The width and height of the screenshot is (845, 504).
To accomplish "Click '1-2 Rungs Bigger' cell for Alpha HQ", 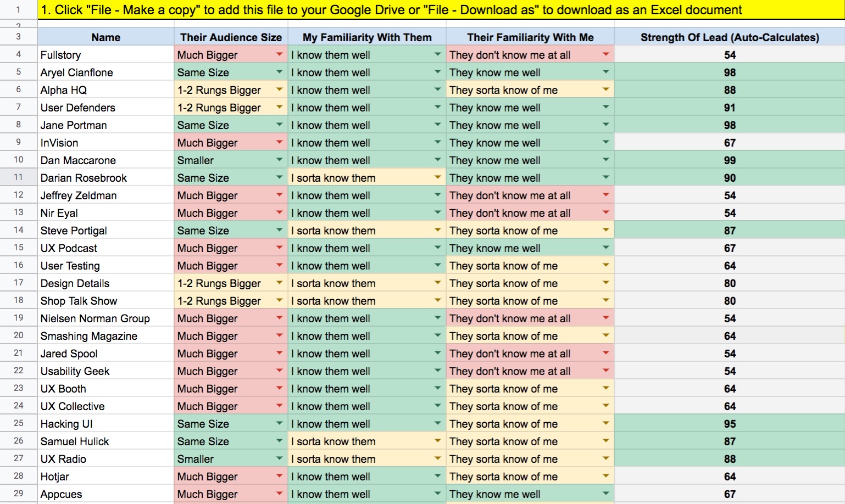I will coord(231,89).
